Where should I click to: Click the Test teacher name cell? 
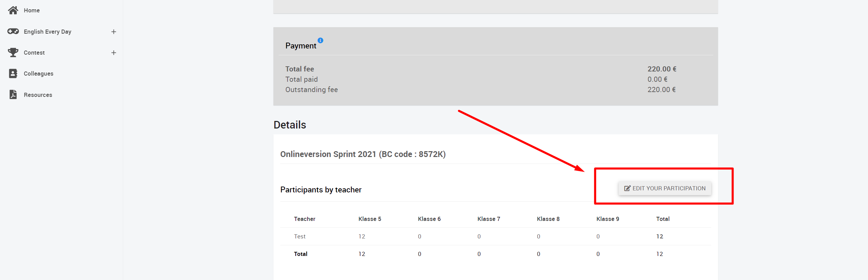click(300, 236)
